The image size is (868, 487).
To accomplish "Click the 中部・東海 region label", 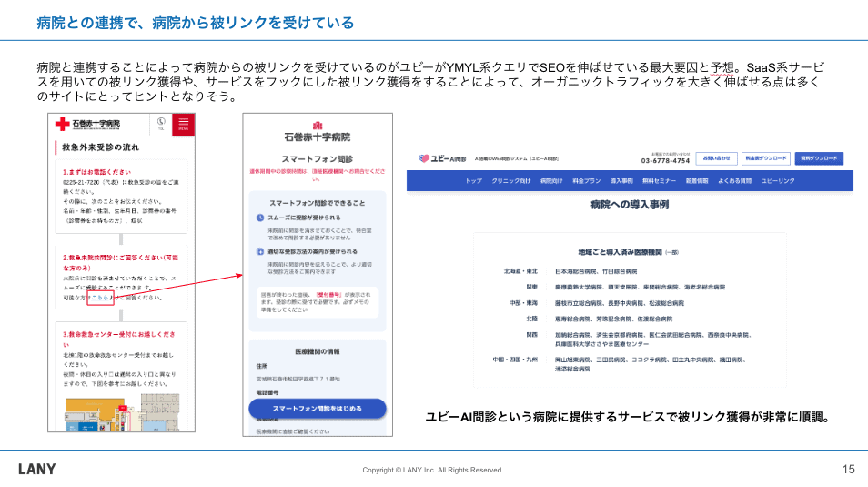I will pyautogui.click(x=523, y=303).
